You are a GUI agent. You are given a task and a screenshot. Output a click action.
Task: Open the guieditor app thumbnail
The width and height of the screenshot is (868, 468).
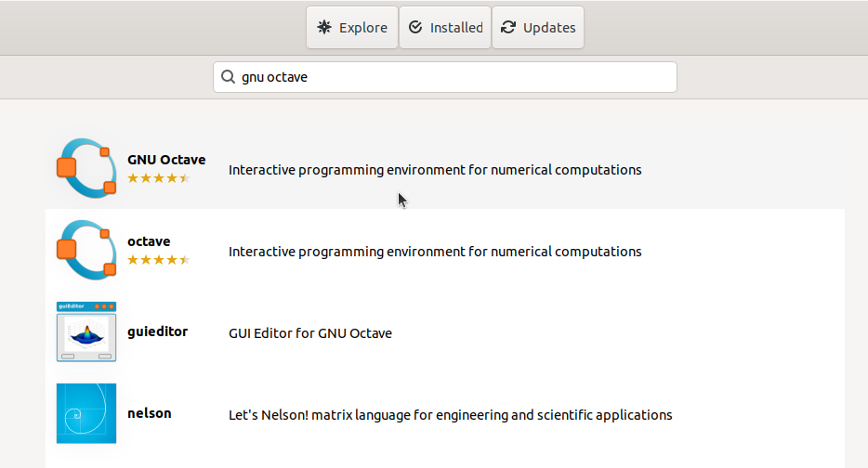click(86, 331)
